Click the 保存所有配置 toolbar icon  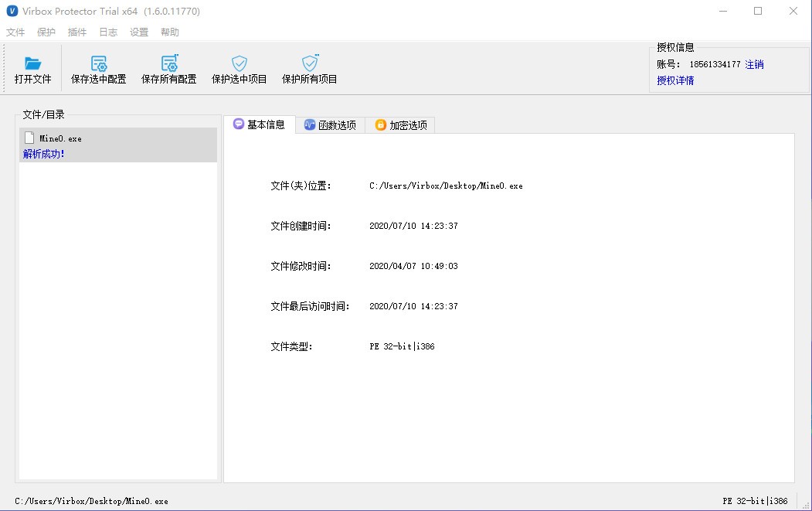(x=168, y=62)
